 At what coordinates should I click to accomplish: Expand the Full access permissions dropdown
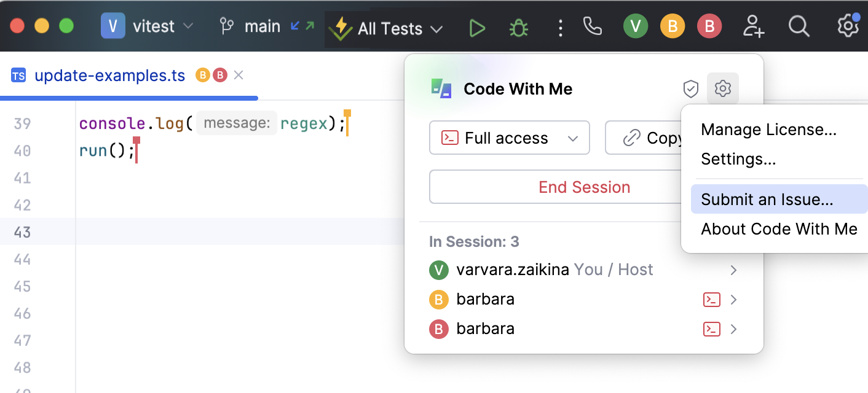509,138
